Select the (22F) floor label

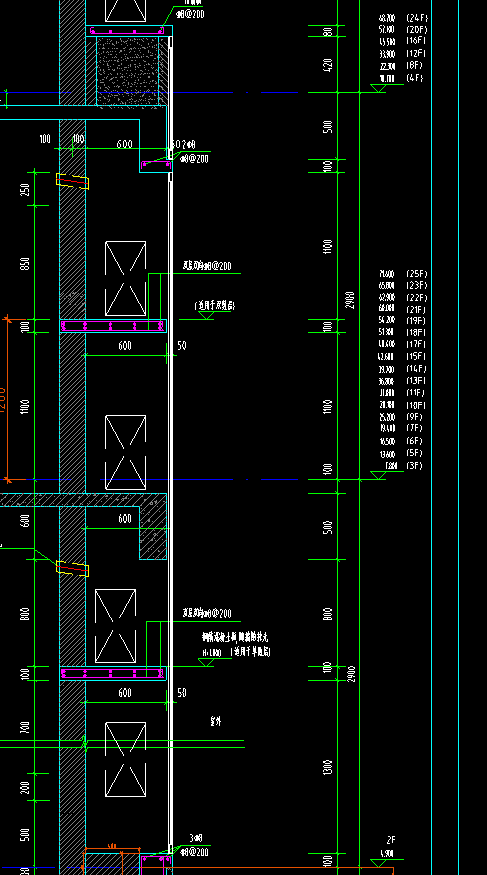click(417, 298)
